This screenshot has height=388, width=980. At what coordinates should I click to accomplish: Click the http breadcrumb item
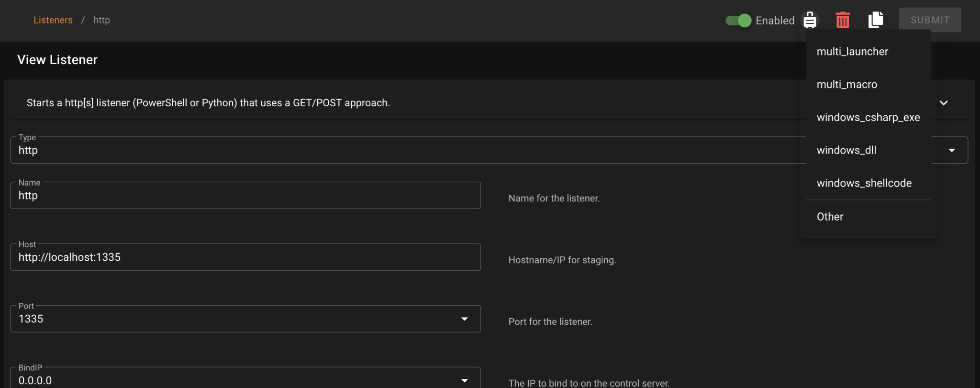(x=101, y=20)
